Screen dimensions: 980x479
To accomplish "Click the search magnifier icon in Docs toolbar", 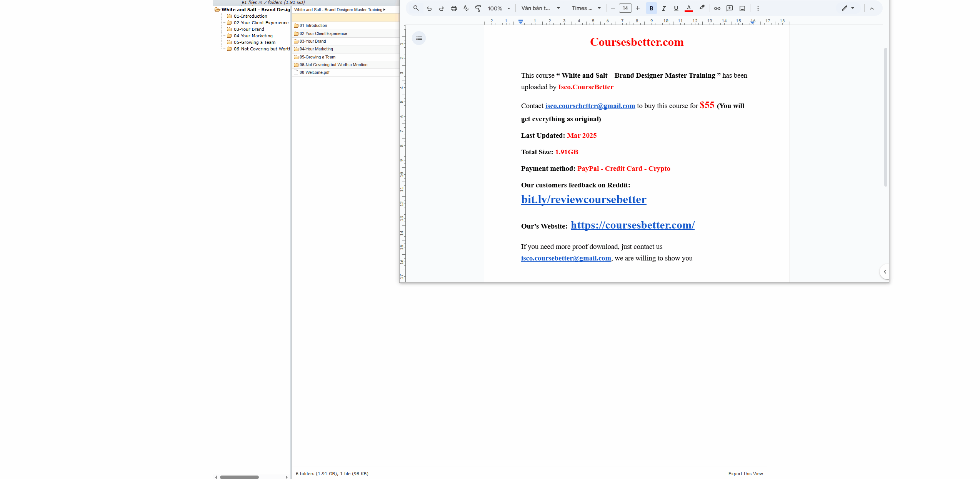I will click(416, 8).
